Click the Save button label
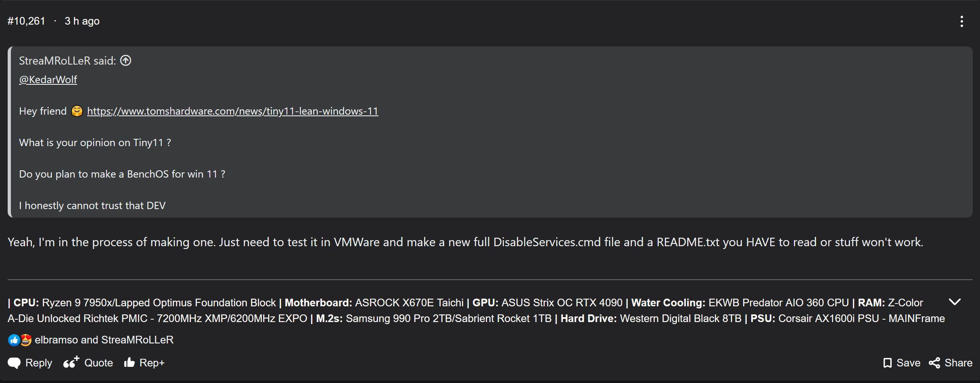 point(908,363)
